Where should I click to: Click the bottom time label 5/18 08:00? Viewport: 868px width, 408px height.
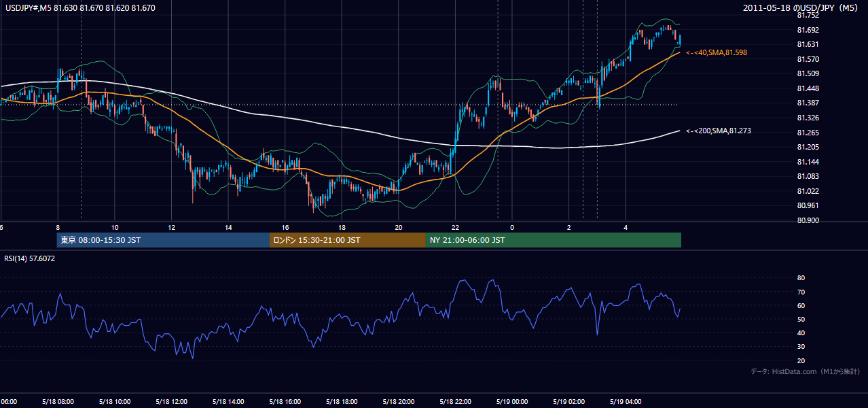pyautogui.click(x=58, y=401)
